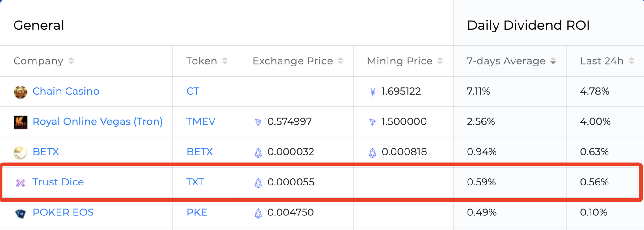Open the Chain Casino company link
Screen dimensions: 644x230
[x=66, y=91]
